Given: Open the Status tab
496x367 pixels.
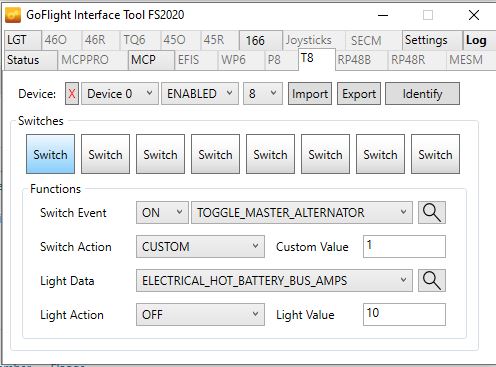Looking at the screenshot, I should (x=30, y=60).
